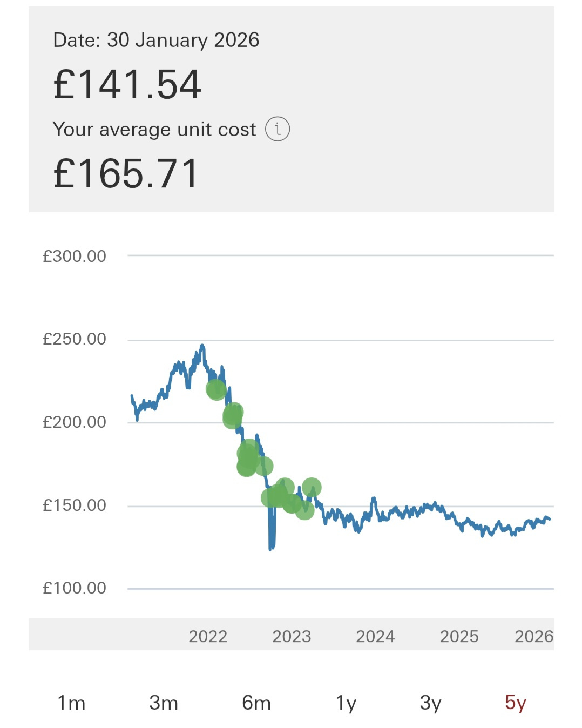
Task: Tap the sharp lowest dip on price line
Action: click(x=272, y=547)
